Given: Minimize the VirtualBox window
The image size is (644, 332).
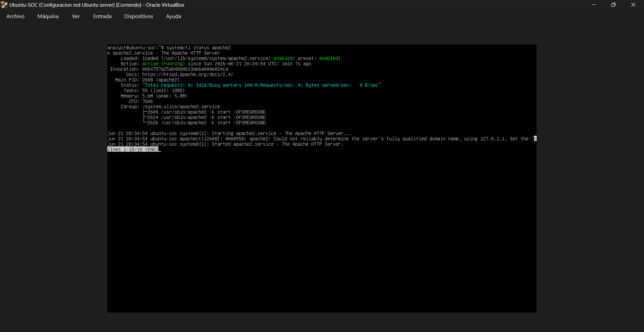Looking at the screenshot, I should point(594,5).
